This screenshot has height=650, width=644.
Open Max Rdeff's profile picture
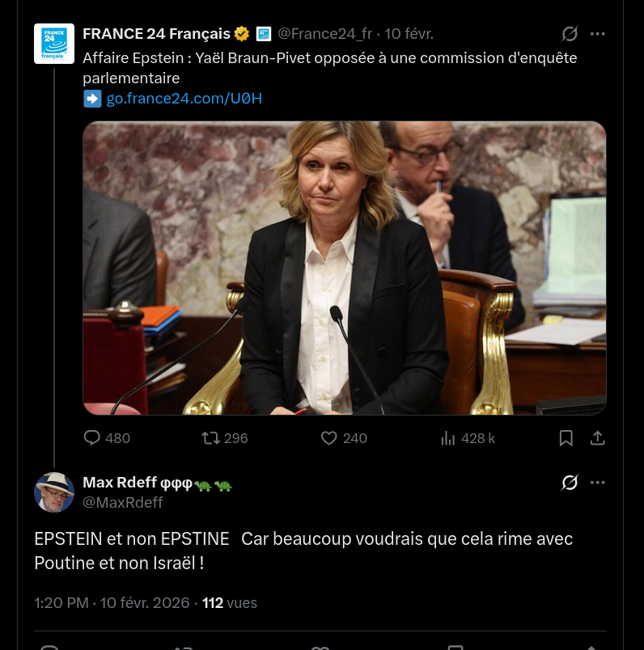(x=54, y=492)
